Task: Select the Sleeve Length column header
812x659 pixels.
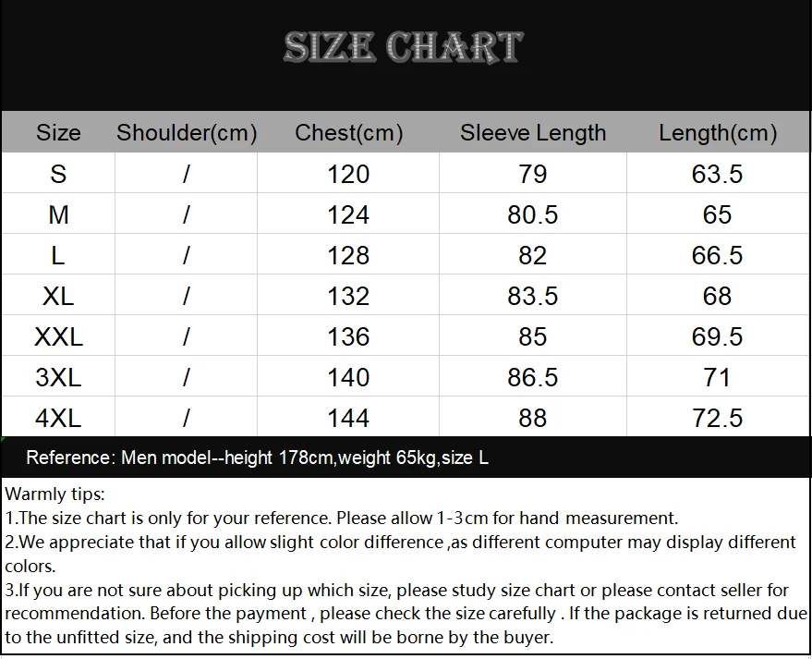Action: [x=533, y=133]
